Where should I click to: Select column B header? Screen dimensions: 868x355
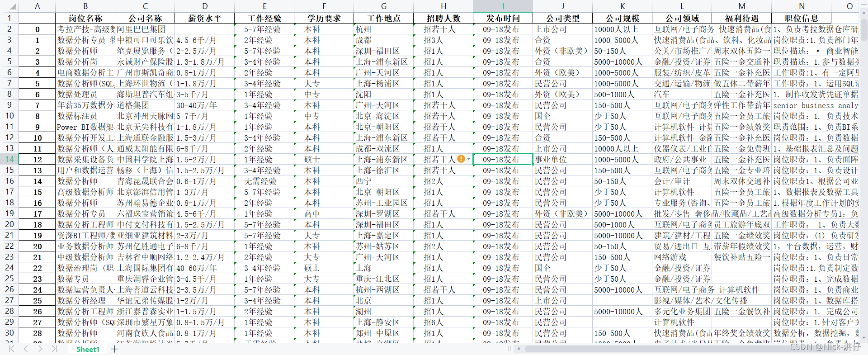click(85, 6)
